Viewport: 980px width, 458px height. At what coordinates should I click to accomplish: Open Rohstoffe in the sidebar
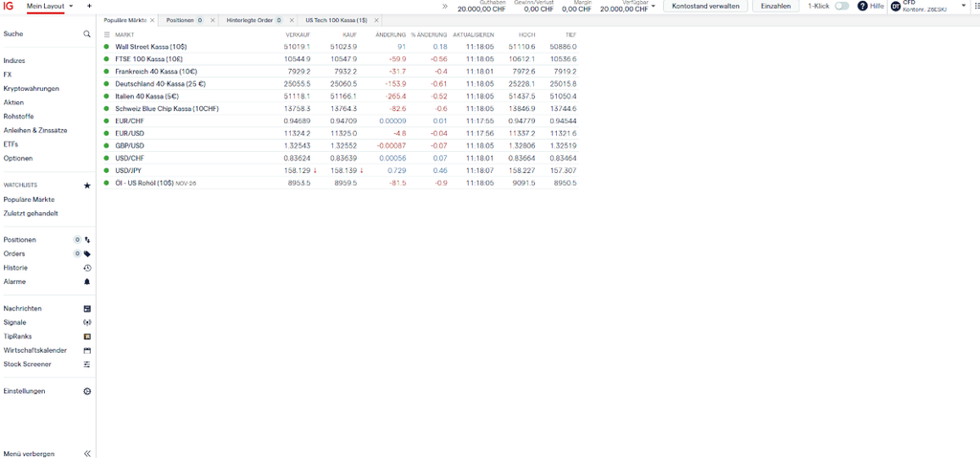point(19,117)
